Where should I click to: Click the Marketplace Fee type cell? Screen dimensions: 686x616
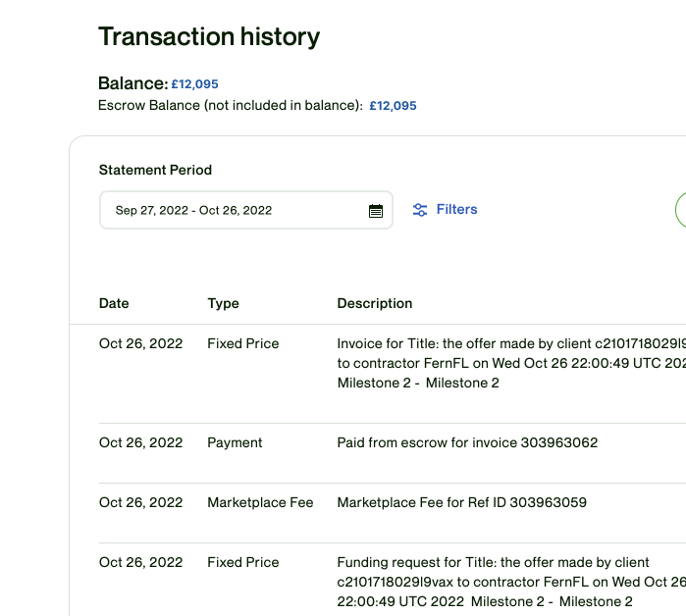point(260,502)
